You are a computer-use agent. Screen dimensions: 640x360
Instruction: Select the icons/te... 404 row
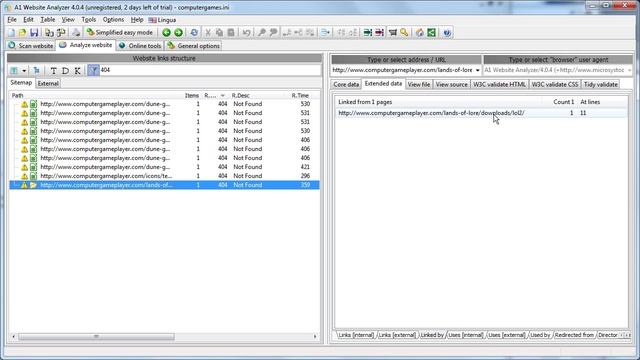tap(164, 176)
